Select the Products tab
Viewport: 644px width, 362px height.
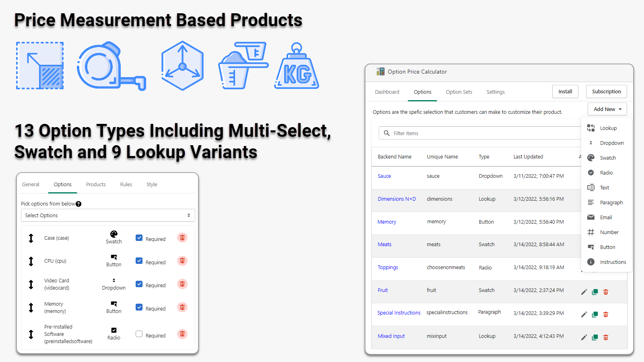(x=96, y=185)
